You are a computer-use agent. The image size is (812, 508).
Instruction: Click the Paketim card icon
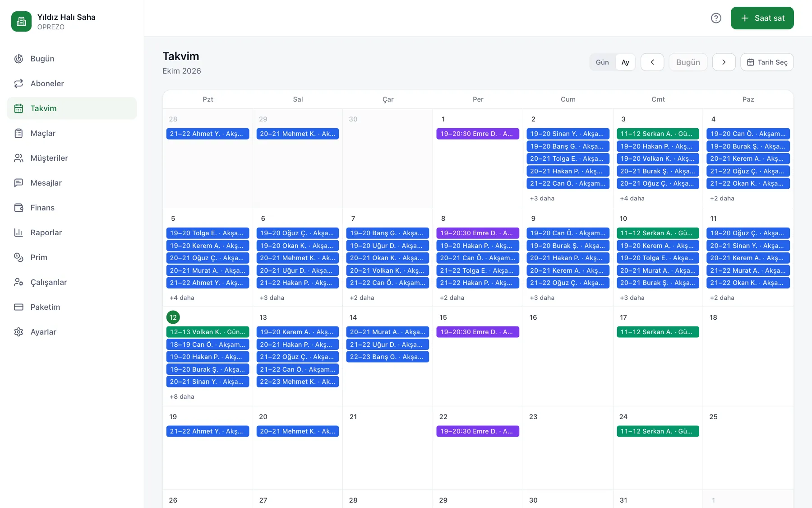(x=18, y=307)
